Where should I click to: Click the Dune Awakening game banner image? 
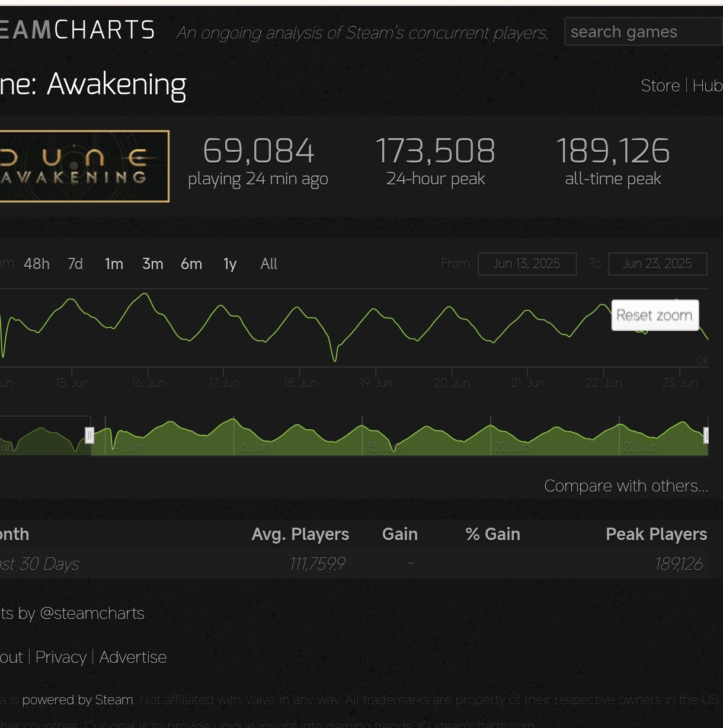point(84,166)
